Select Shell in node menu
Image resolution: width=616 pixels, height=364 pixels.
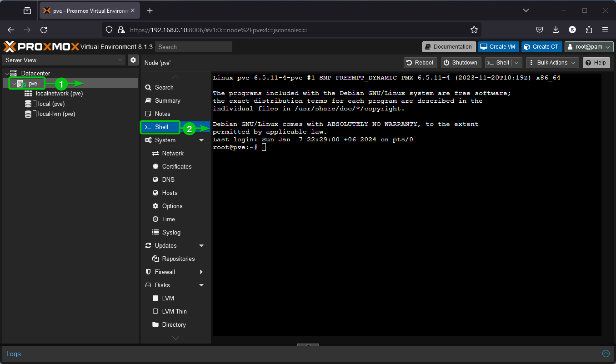coord(175,127)
